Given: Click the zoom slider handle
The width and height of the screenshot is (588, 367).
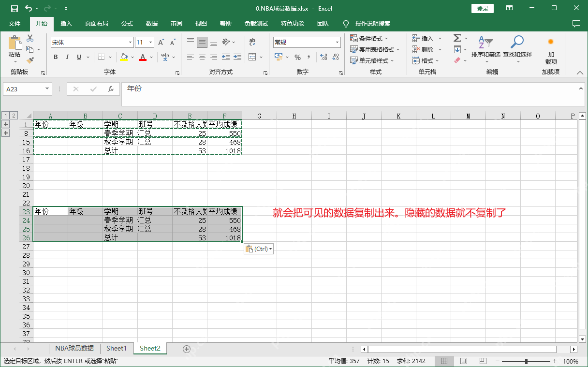Looking at the screenshot, I should pyautogui.click(x=526, y=361).
